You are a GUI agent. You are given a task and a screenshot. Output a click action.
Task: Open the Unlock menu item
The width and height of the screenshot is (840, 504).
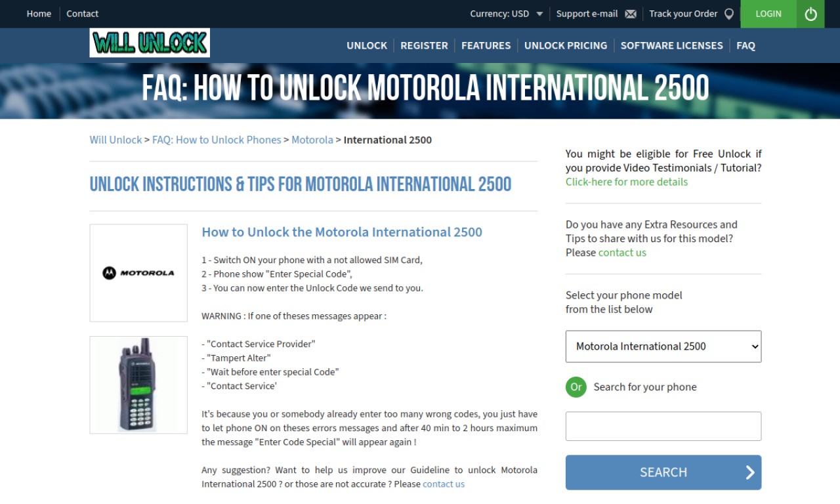click(x=367, y=45)
